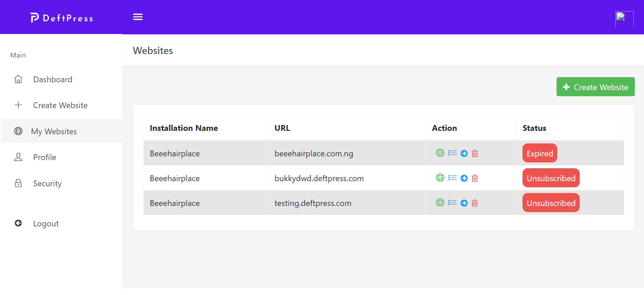This screenshot has width=644, height=295.
Task: Click the DeftPress logo
Action: point(62,18)
